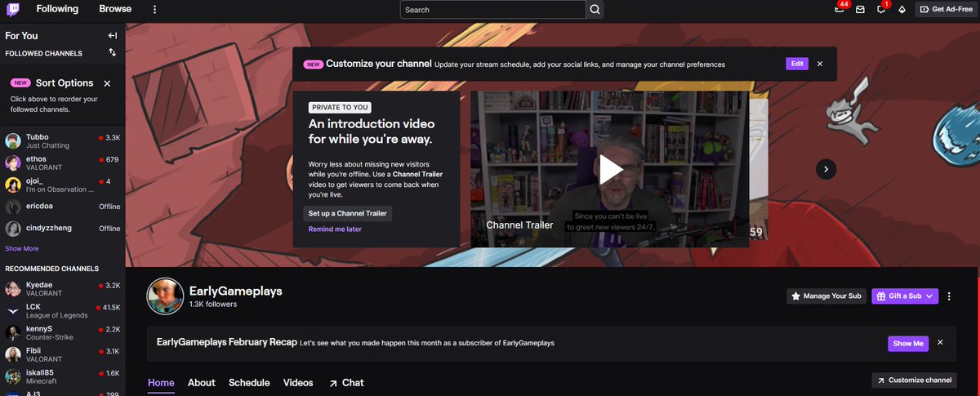Open cindyzzheng offline channel avatar
Screen dimensions: 980x396
pyautogui.click(x=13, y=229)
